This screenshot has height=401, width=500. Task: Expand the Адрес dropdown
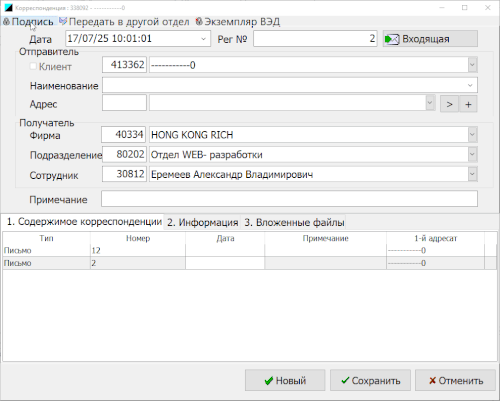pos(430,103)
